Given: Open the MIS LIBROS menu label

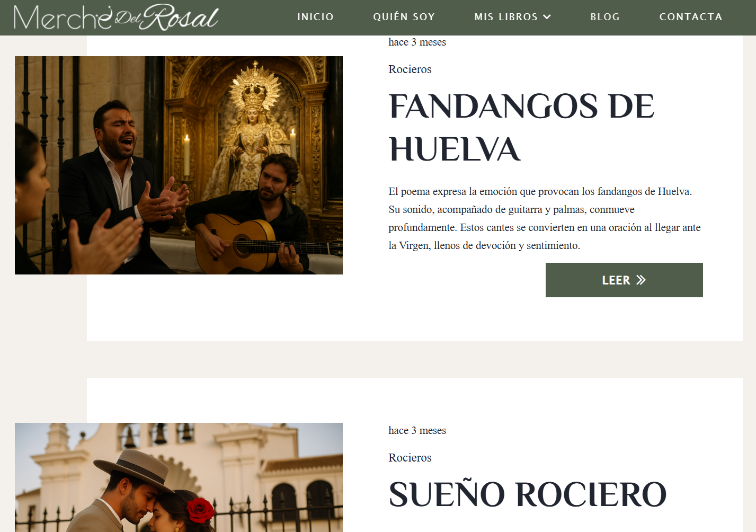Looking at the screenshot, I should pos(506,17).
